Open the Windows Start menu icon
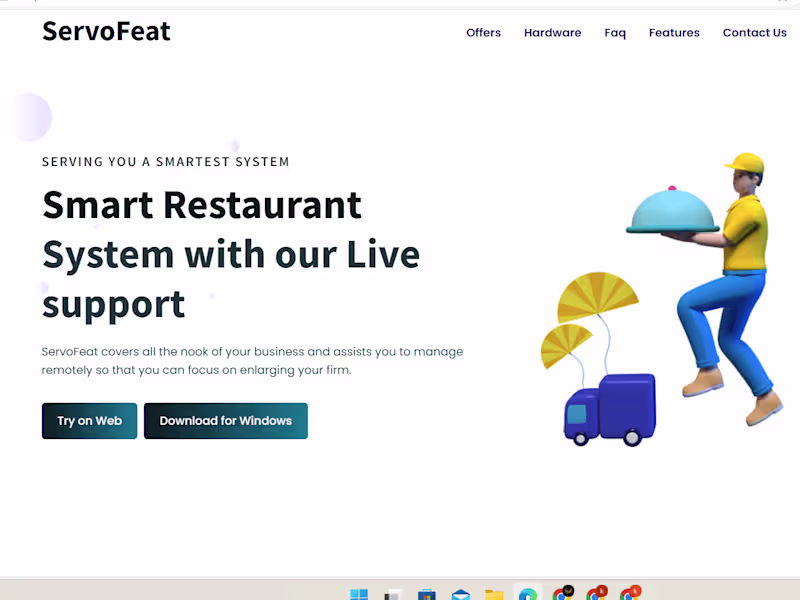 pyautogui.click(x=359, y=594)
